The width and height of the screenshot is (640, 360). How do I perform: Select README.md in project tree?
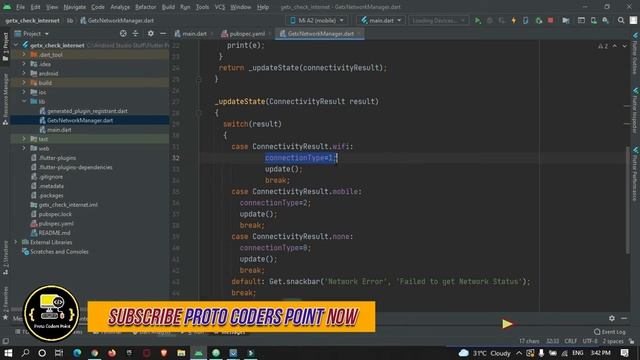click(54, 233)
